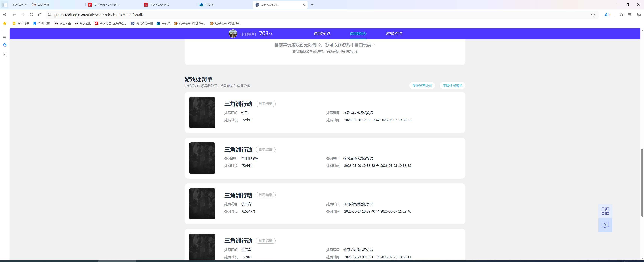
Task: Click the sidebar blue chat icon
Action: pos(4,45)
